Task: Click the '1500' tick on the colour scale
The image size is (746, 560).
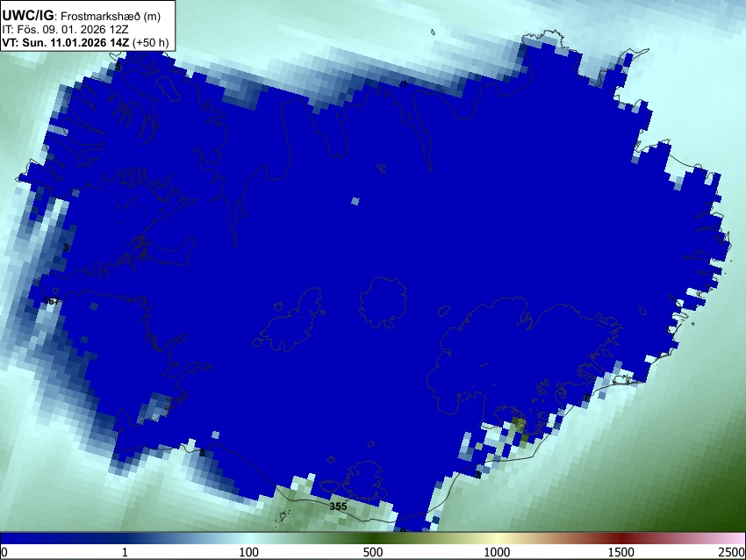Action: (621, 552)
